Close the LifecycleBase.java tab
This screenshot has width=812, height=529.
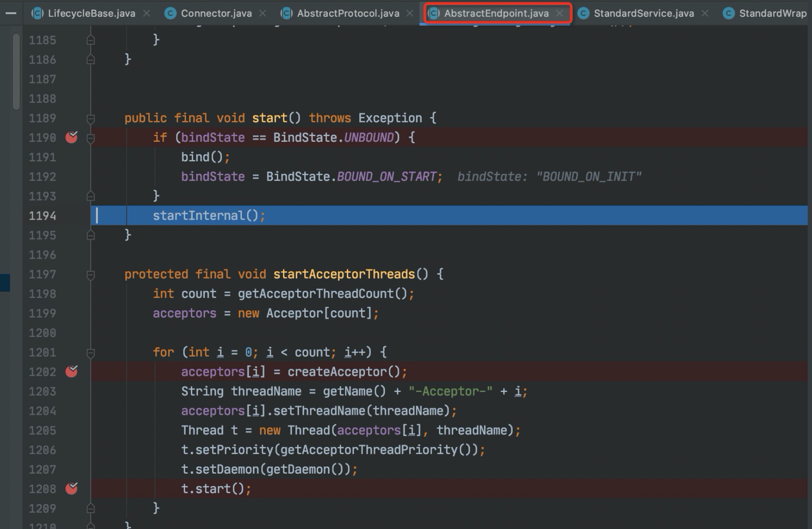(x=146, y=13)
